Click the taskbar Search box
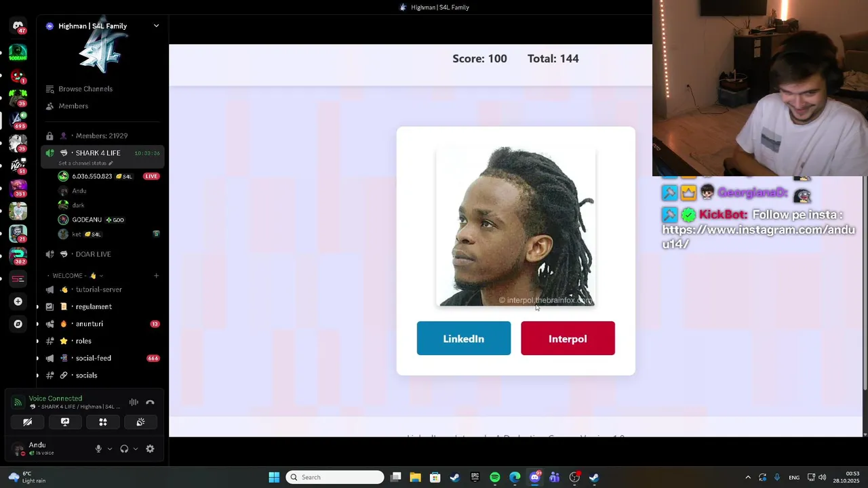Screen dimensions: 868x488 click(335, 477)
